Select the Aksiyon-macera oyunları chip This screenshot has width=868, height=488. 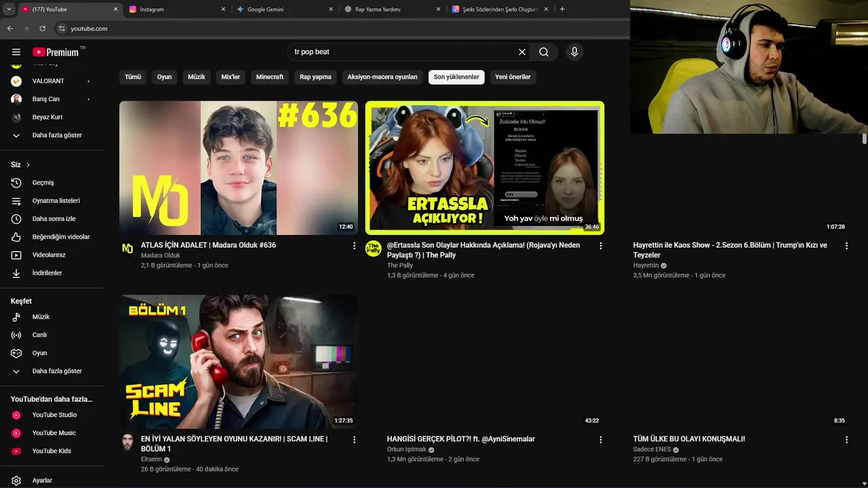pos(382,77)
